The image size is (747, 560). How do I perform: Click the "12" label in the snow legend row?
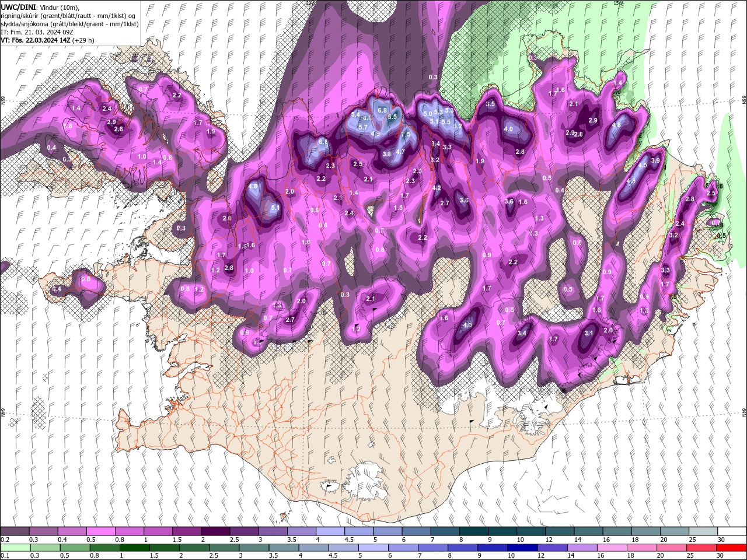(x=549, y=540)
